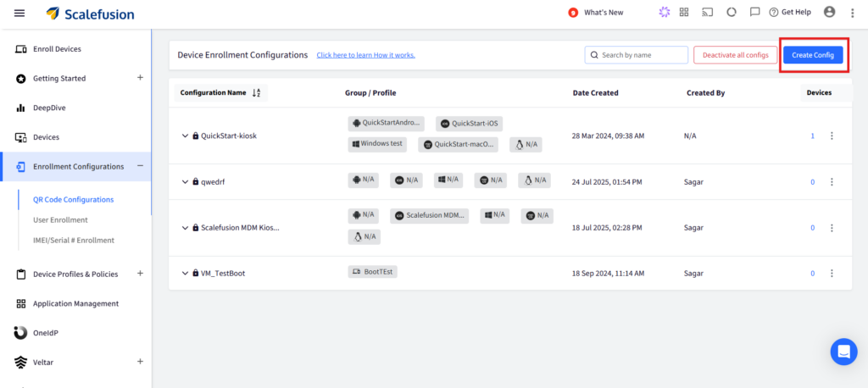The height and width of the screenshot is (388, 868).
Task: Open three-dot menu for QuickStart-kiosk row
Action: (x=832, y=136)
